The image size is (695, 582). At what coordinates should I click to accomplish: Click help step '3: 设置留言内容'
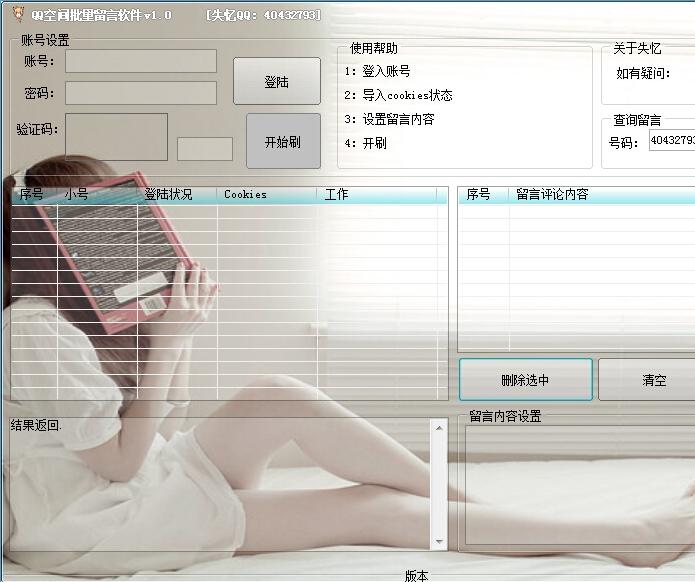pos(390,119)
